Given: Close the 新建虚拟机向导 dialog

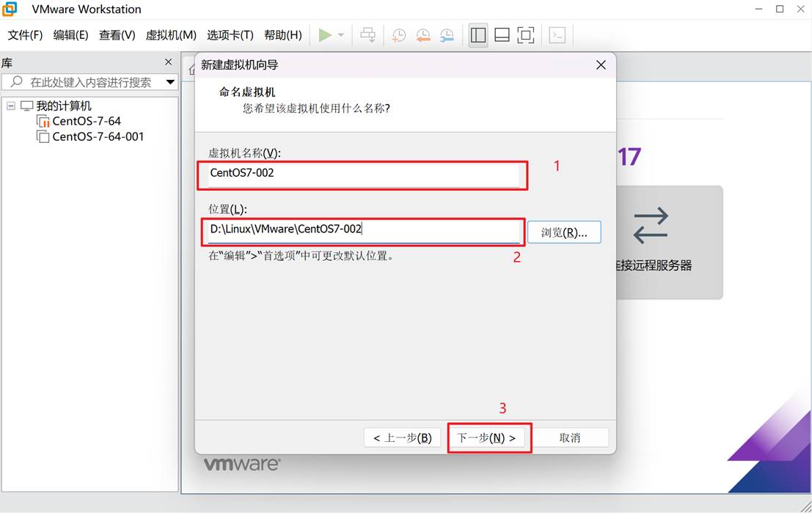Looking at the screenshot, I should pos(601,65).
